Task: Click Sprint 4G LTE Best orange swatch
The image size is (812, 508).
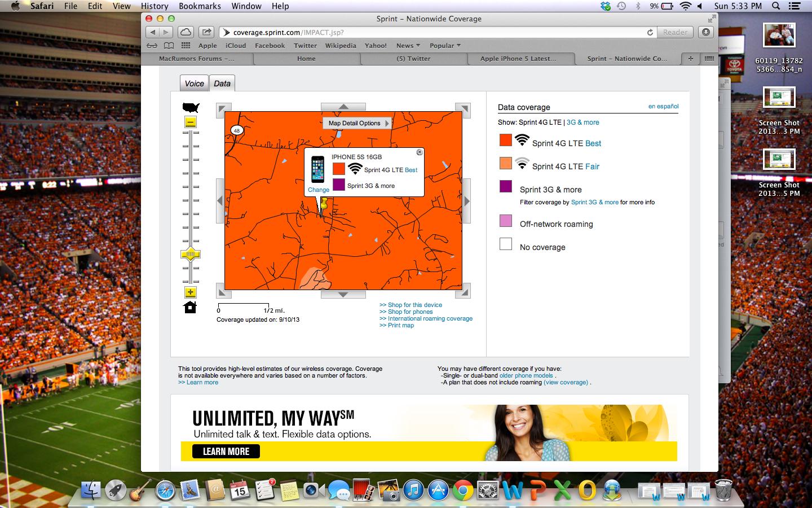Action: (x=506, y=140)
